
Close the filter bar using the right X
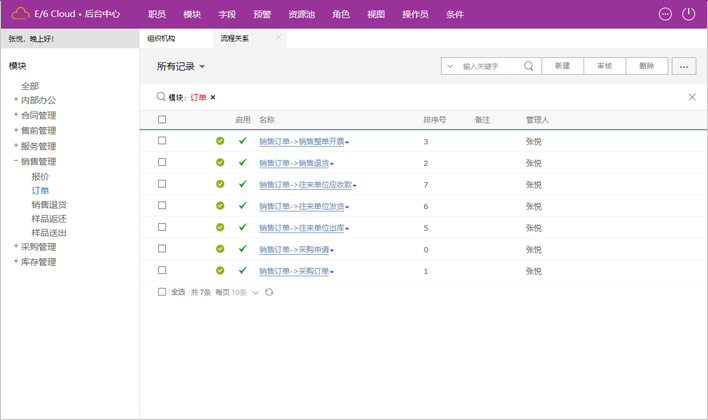692,97
